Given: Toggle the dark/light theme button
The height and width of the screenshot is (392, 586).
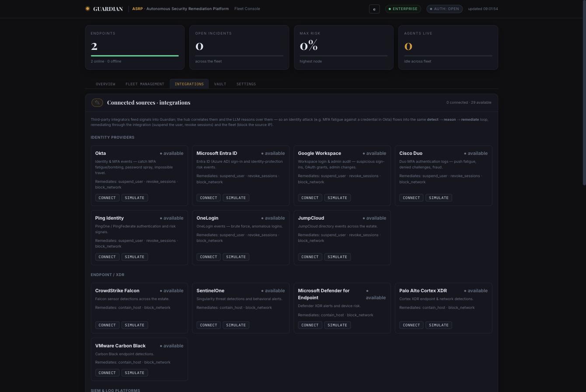Looking at the screenshot, I should tap(374, 9).
